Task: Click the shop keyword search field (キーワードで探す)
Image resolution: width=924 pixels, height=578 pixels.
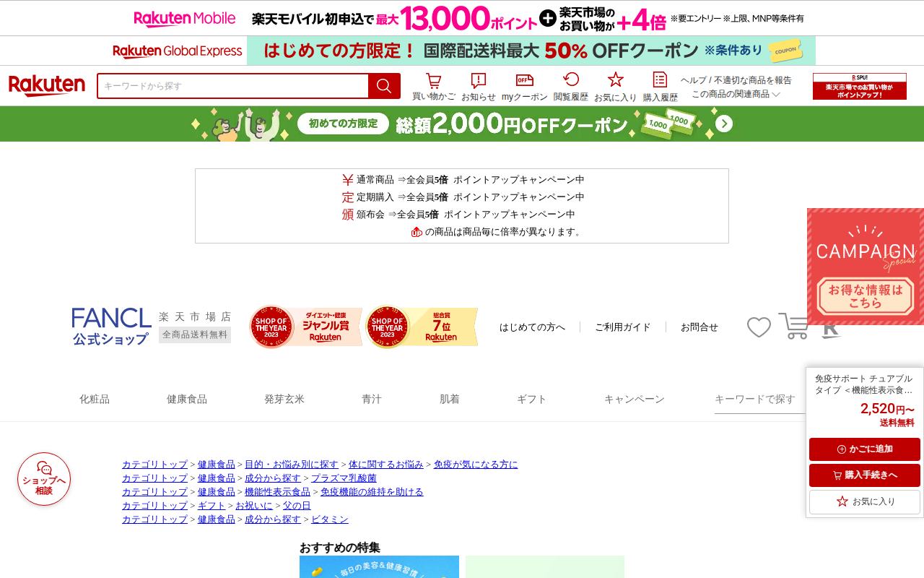Action: 759,400
